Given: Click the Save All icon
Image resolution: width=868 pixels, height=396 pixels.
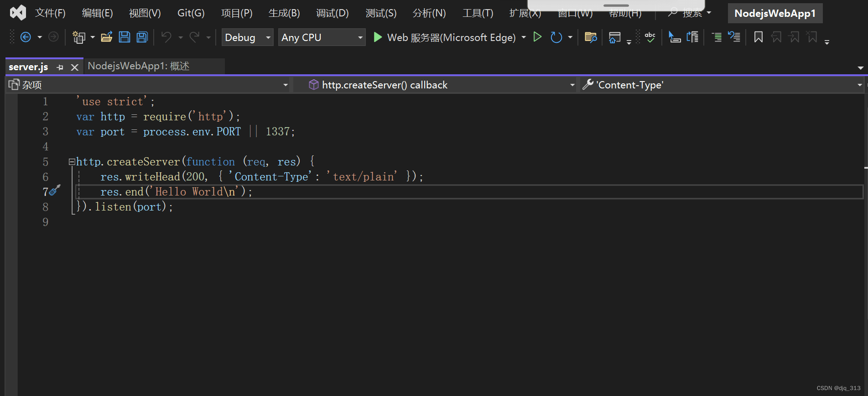Looking at the screenshot, I should pyautogui.click(x=142, y=37).
